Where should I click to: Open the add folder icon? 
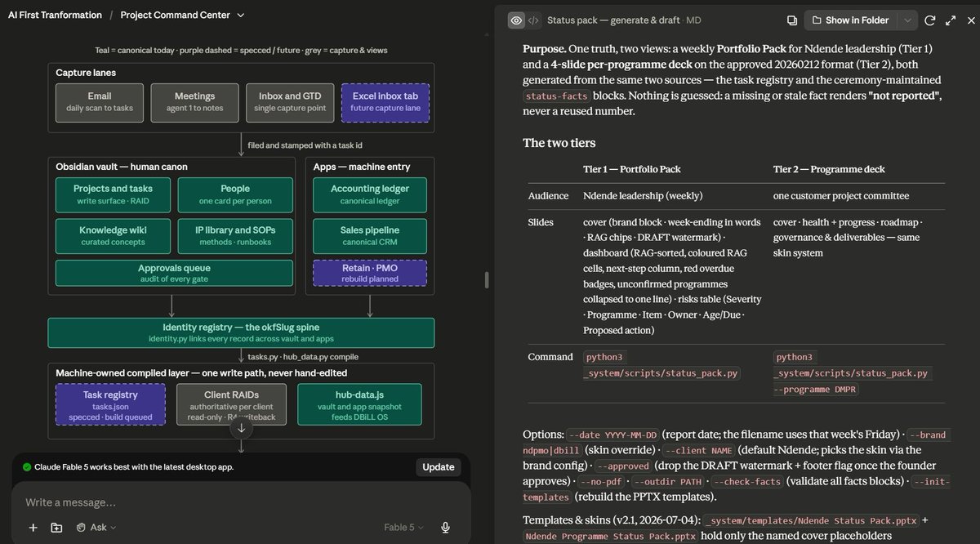click(x=56, y=528)
